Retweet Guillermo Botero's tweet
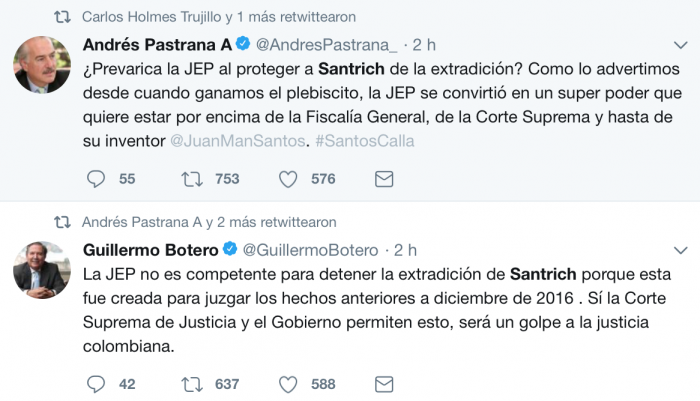This screenshot has width=700, height=401. click(x=191, y=384)
